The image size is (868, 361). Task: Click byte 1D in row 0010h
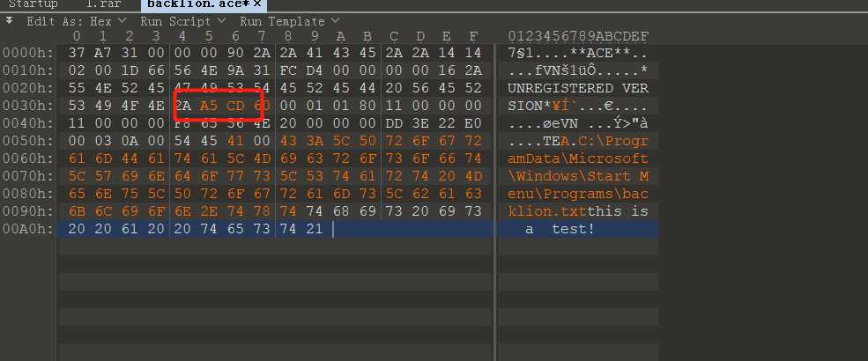point(130,70)
